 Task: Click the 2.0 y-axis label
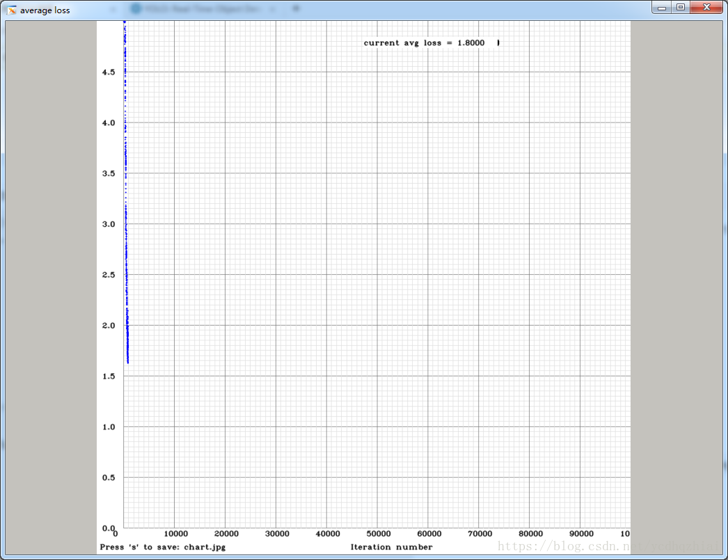(109, 326)
